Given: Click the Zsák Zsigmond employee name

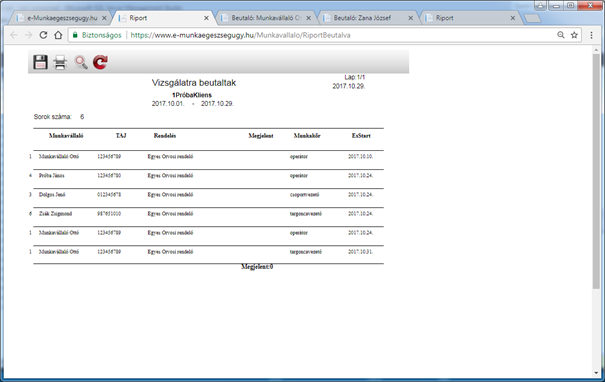Looking at the screenshot, I should tap(55, 214).
